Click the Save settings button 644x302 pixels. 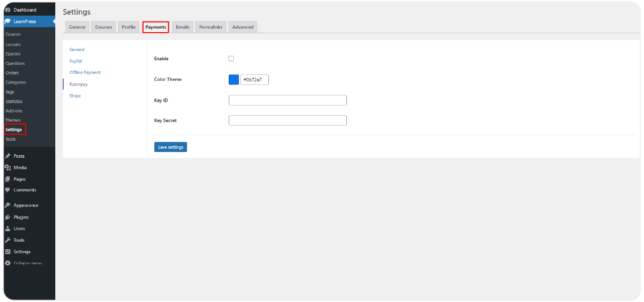tap(170, 147)
